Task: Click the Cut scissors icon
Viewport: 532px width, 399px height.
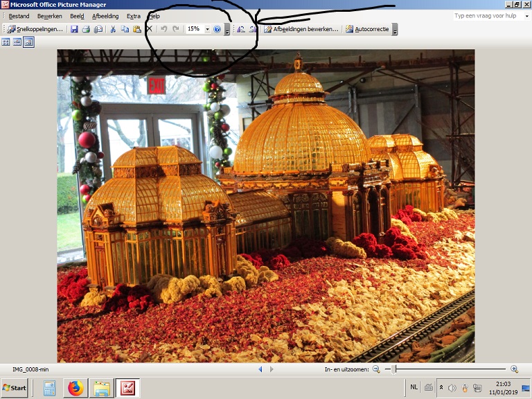Action: point(113,29)
